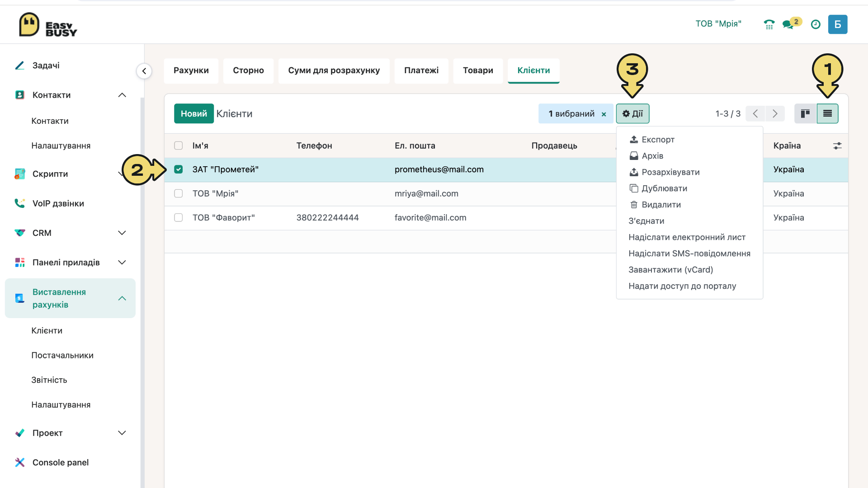Choose Розархівувати from the actions menu
Image resolution: width=868 pixels, height=488 pixels.
click(x=689, y=172)
